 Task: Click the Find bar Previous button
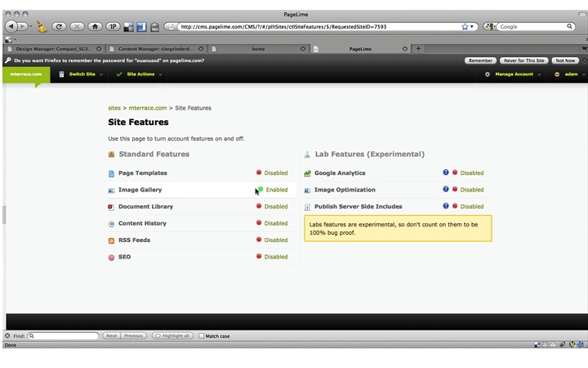click(x=133, y=336)
